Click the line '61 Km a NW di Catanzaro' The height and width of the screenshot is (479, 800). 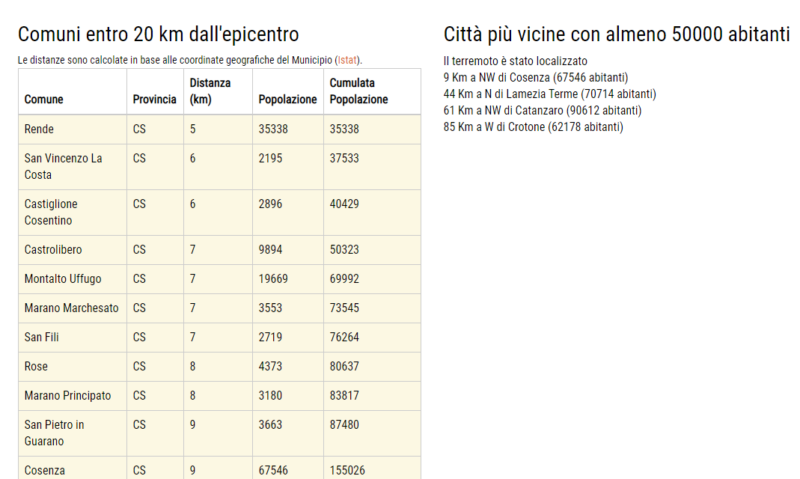click(542, 110)
